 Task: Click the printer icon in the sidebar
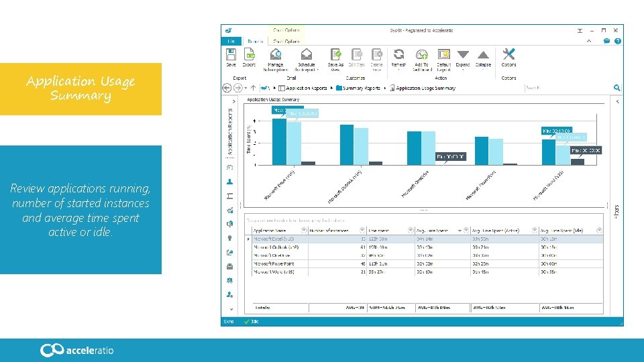click(x=229, y=267)
